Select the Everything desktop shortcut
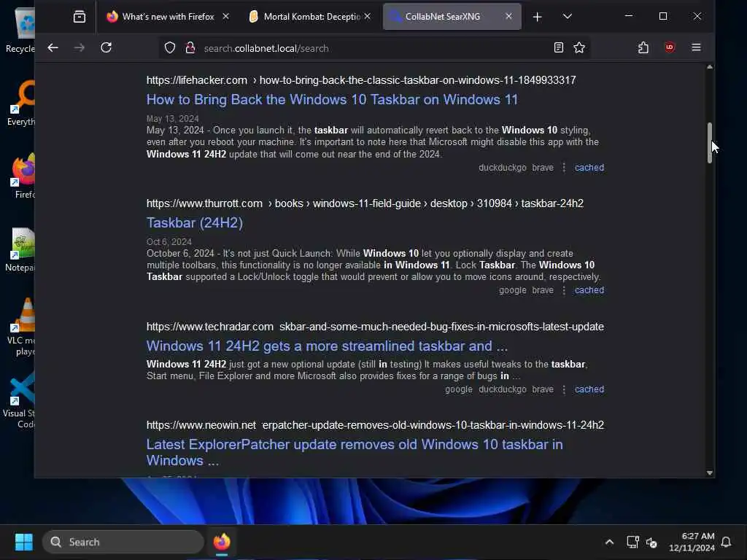 [21, 103]
